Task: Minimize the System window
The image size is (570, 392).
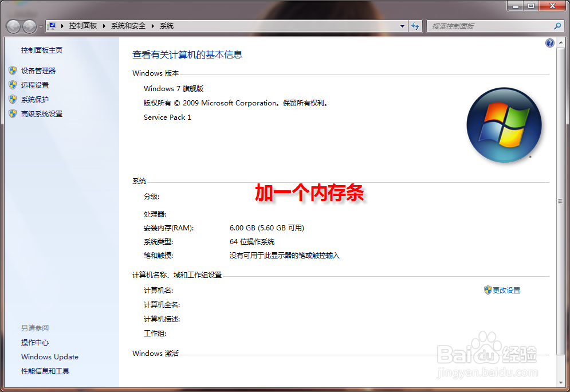Action: (515, 6)
